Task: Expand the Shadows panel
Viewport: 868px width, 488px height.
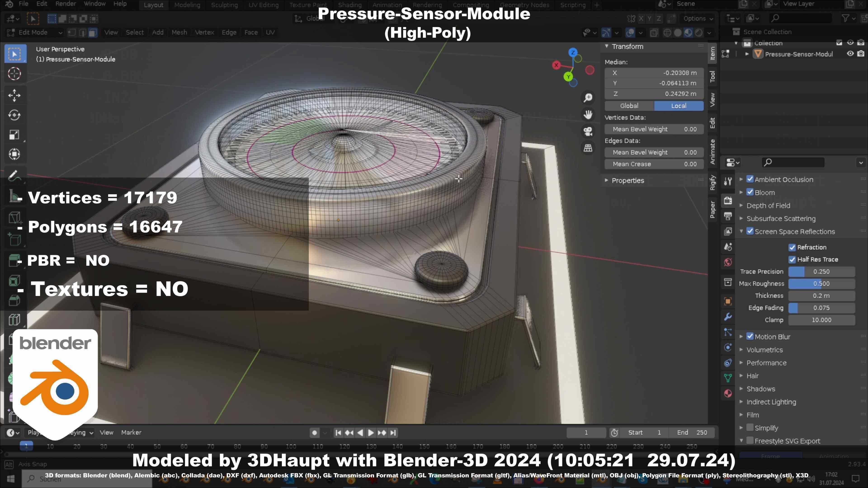Action: click(760, 389)
